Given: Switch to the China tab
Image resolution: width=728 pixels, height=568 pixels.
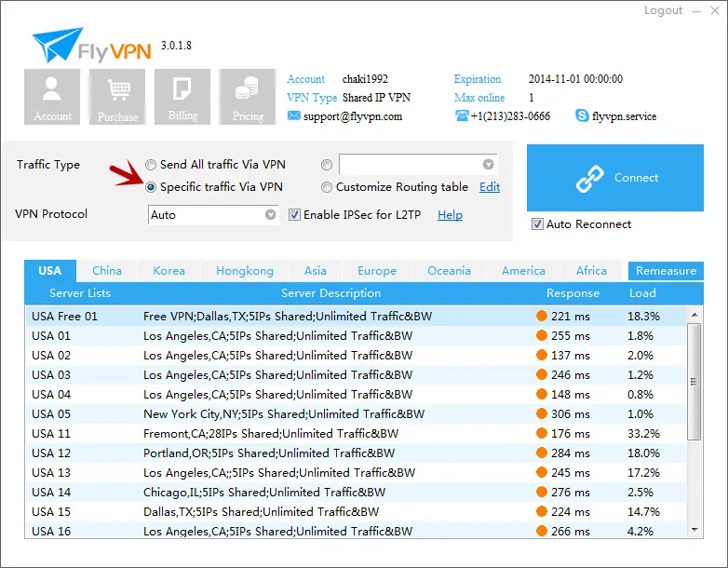Looking at the screenshot, I should coord(107,271).
